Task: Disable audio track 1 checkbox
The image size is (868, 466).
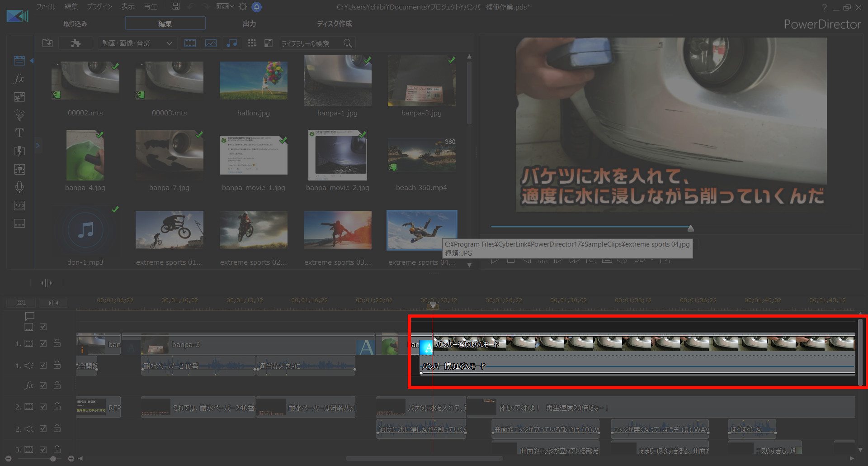Action: click(43, 365)
